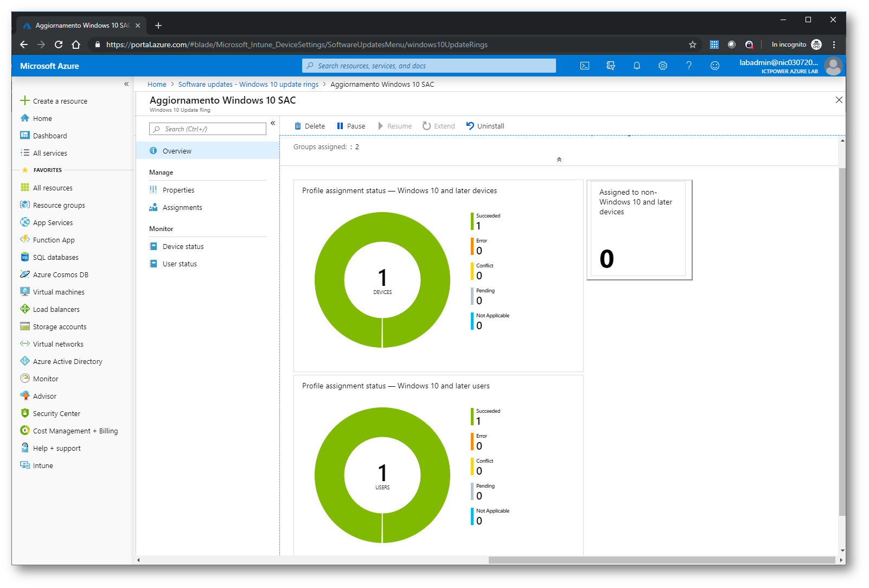Select Overview menu item
The width and height of the screenshot is (869, 588).
click(x=208, y=151)
